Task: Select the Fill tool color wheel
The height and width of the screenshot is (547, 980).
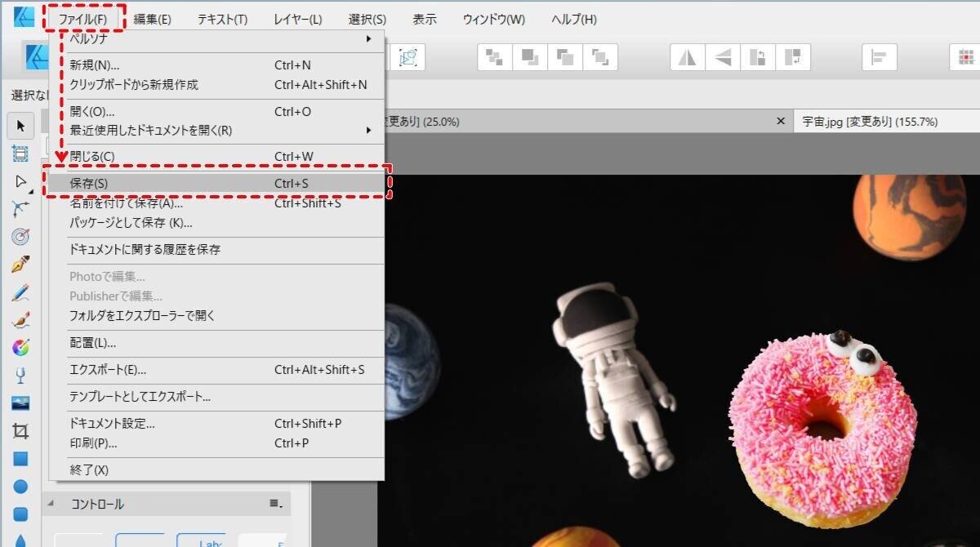Action: (x=20, y=348)
